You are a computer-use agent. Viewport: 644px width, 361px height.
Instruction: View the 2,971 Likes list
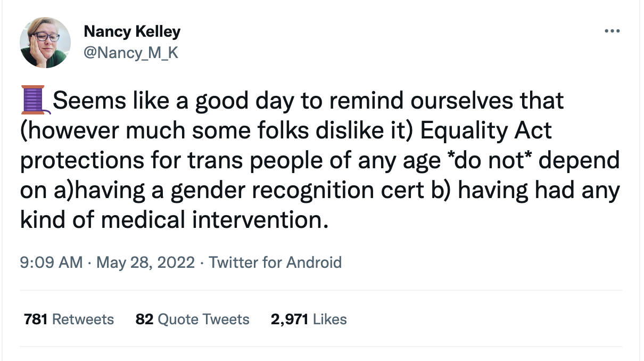pos(309,319)
